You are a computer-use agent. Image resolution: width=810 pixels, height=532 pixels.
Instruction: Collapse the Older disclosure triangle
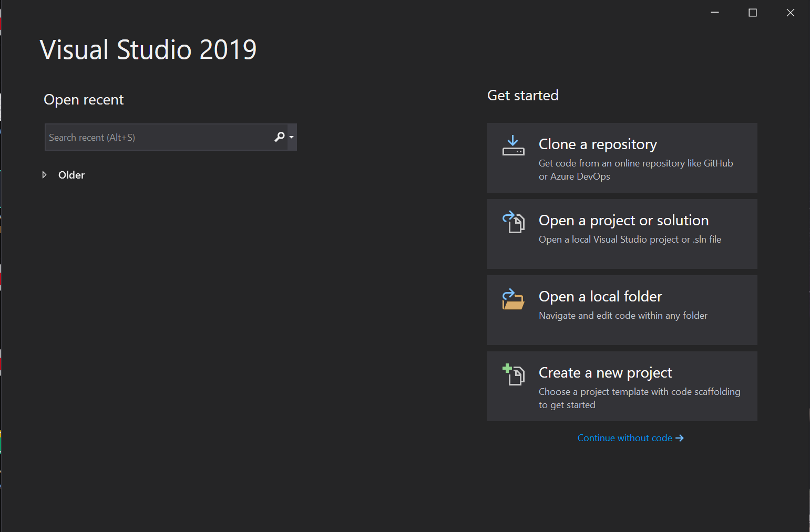point(45,174)
